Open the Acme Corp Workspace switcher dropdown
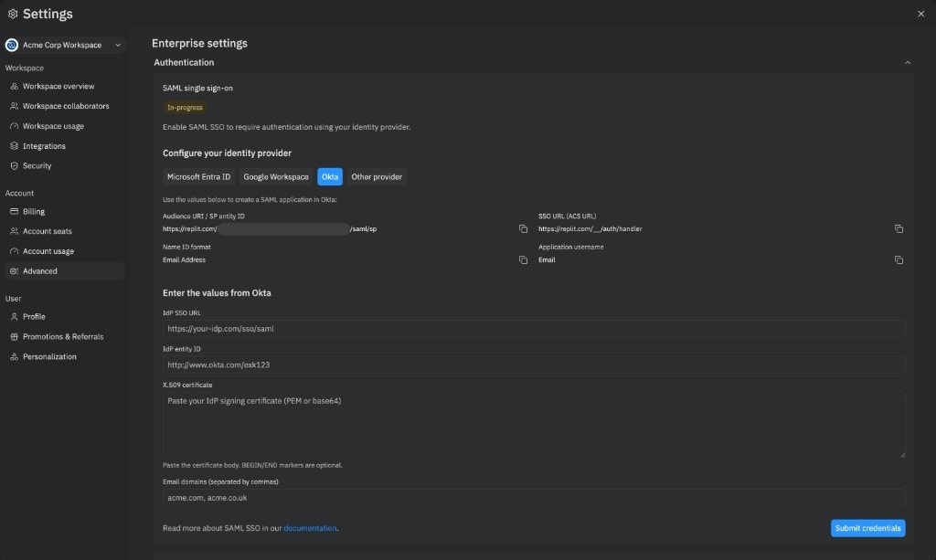 [65, 45]
